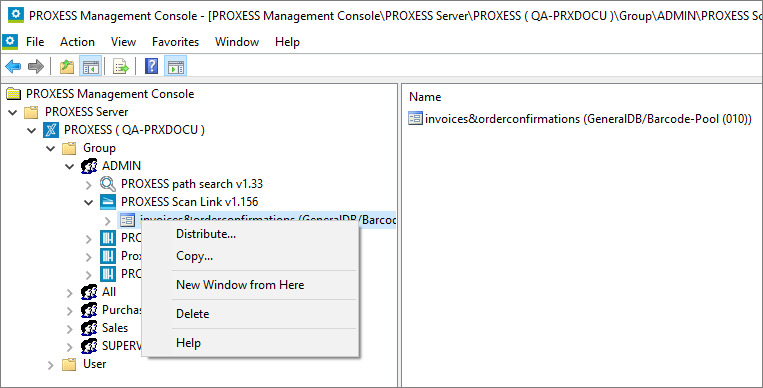Collapse the PROXESS Scan Link v1.156 node
Screen dimensions: 763x388
pyautogui.click(x=89, y=202)
